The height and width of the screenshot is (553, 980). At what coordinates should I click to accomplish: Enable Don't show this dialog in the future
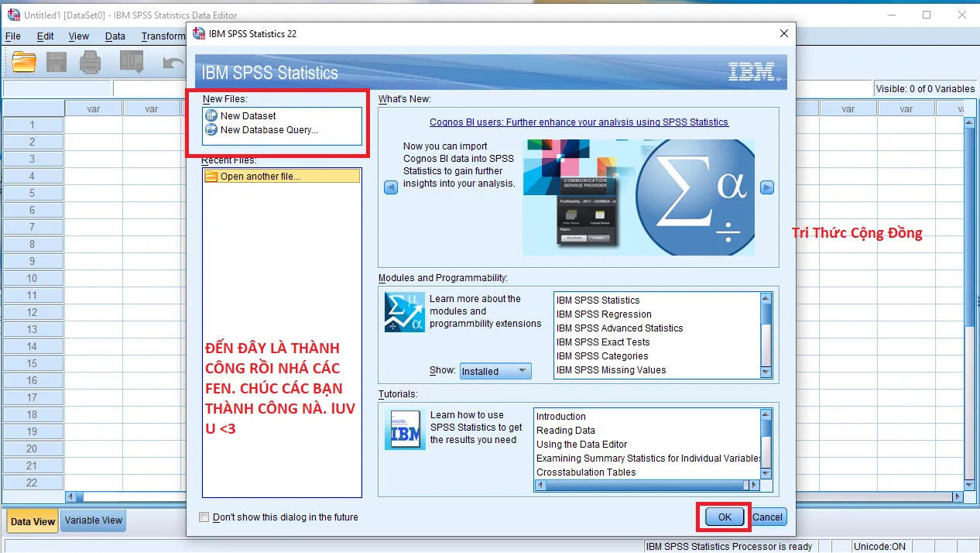point(204,517)
